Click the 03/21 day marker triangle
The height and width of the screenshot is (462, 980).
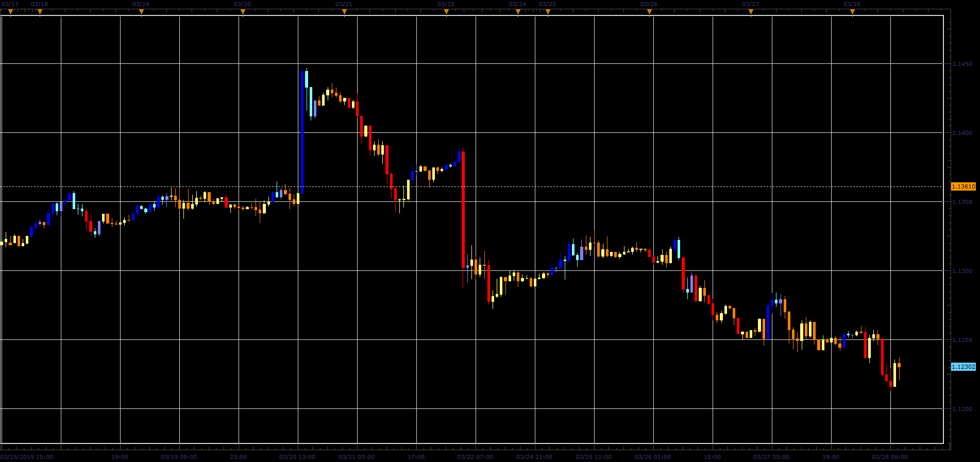tap(344, 12)
